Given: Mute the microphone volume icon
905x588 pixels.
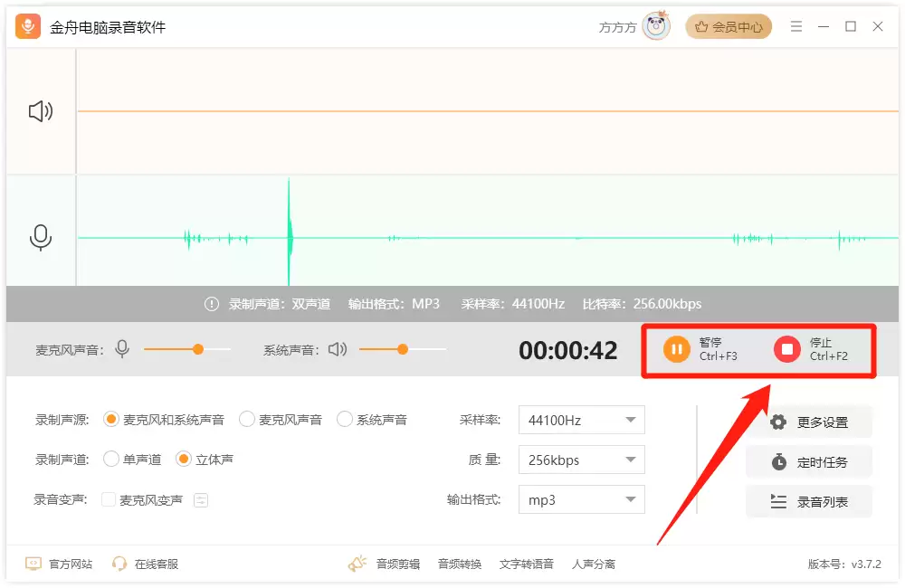Looking at the screenshot, I should click(122, 349).
